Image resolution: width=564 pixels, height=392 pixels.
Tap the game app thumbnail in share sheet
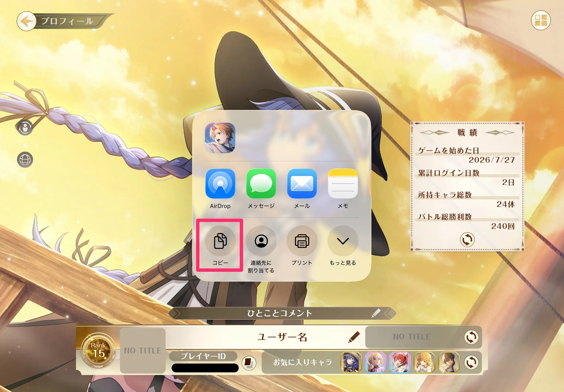click(x=220, y=138)
